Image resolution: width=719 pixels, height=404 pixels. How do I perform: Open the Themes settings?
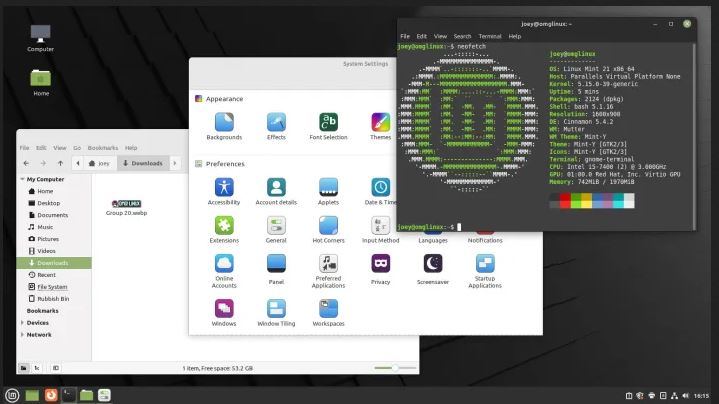(381, 126)
